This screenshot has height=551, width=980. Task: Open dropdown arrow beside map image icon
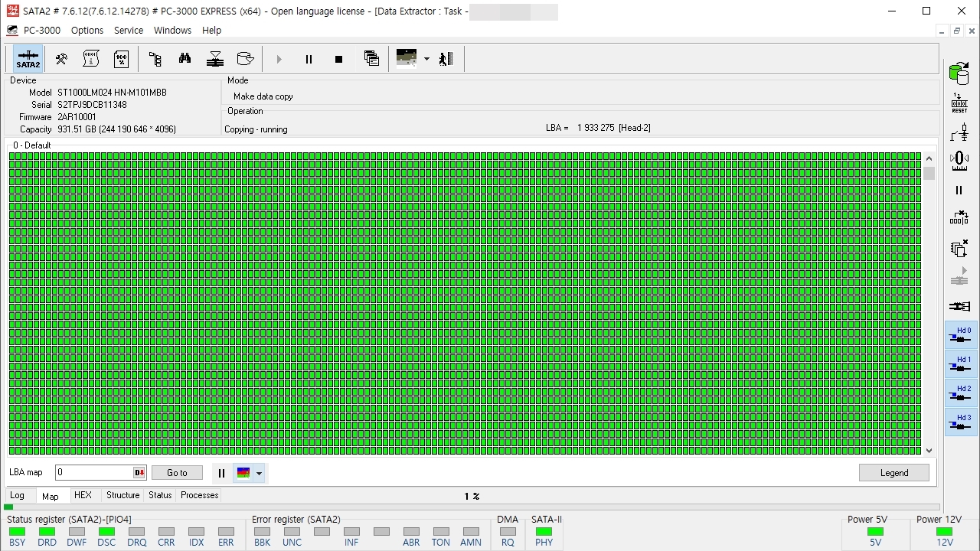click(426, 59)
